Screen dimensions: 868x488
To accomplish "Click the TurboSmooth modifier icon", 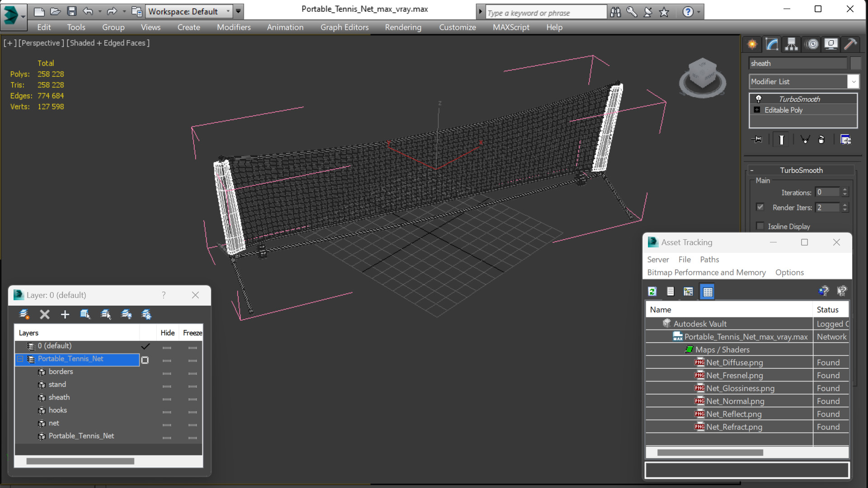I will 757,98.
